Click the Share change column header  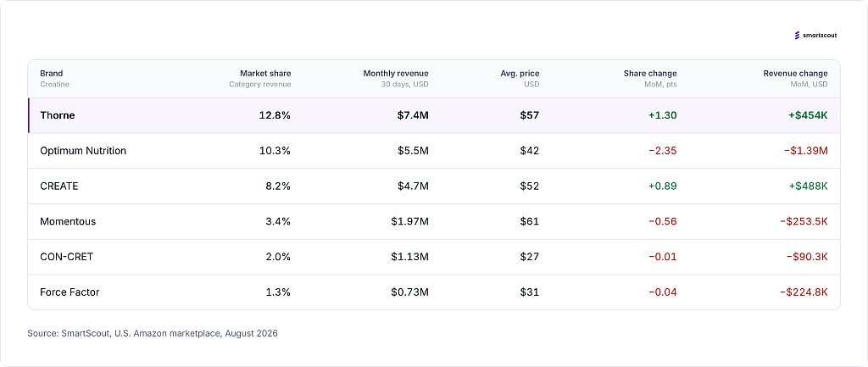click(650, 73)
